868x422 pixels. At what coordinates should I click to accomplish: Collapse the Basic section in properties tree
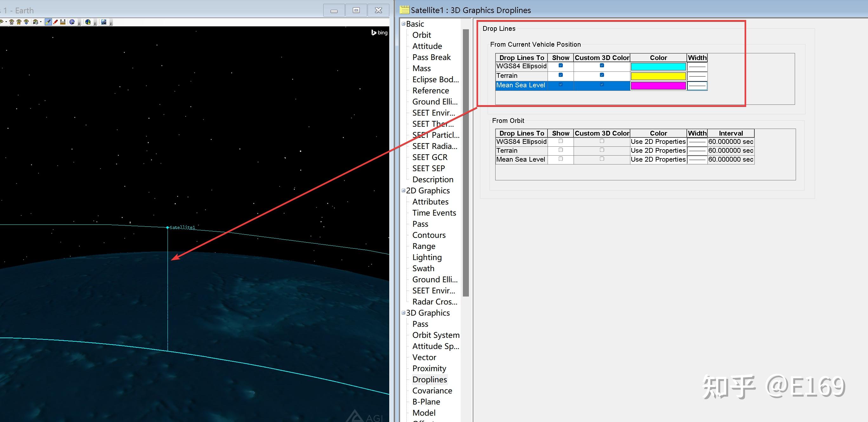(403, 23)
